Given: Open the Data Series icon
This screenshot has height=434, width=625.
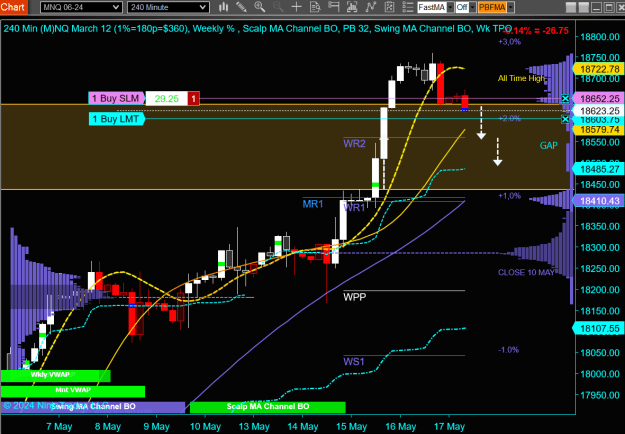Looking at the screenshot, I should pyautogui.click(x=352, y=7).
